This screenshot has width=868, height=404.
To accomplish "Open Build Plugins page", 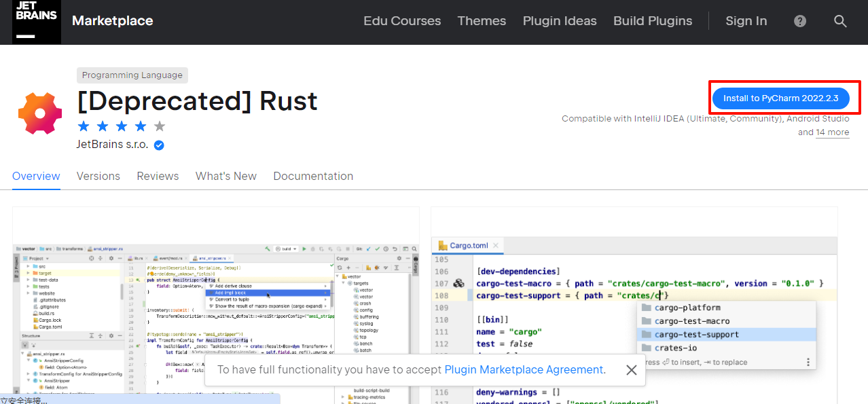I will 653,21.
